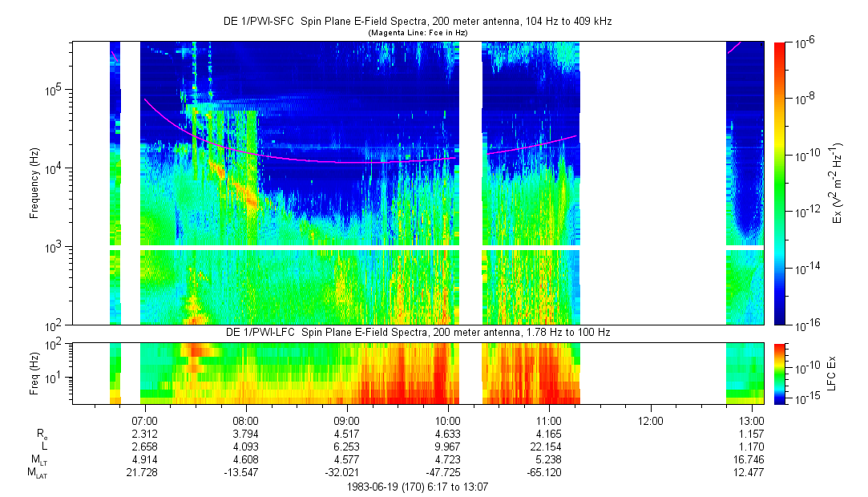
Task: Click the LFC Ex color scale bar
Action: tap(779, 374)
